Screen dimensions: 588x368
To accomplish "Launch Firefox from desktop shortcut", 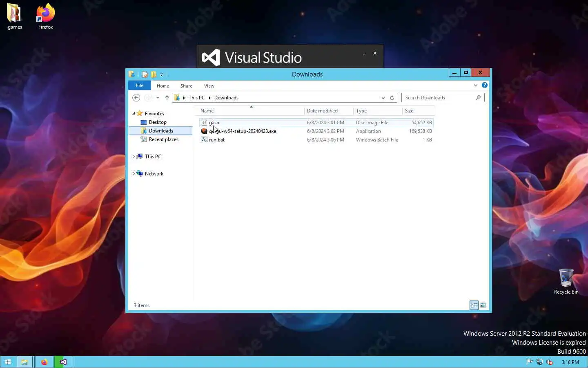I will [x=45, y=16].
